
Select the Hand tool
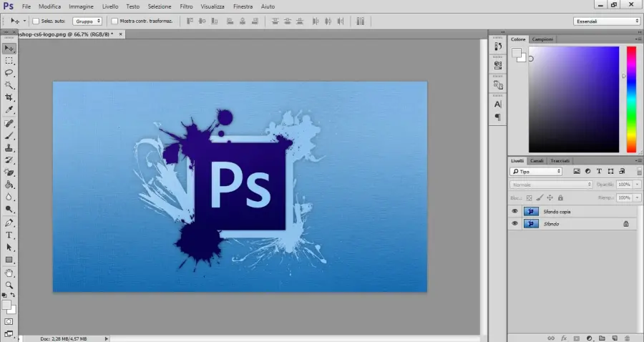coord(9,273)
